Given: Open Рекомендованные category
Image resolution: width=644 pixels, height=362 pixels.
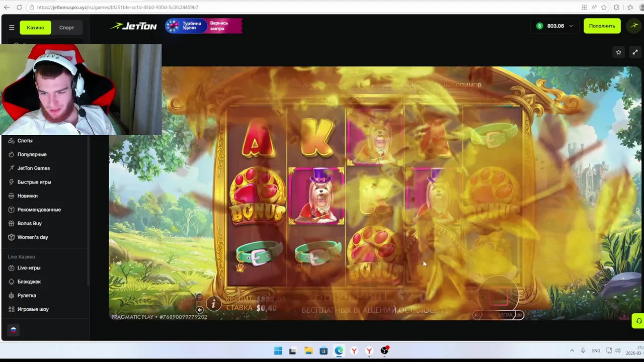Looking at the screenshot, I should tap(39, 210).
